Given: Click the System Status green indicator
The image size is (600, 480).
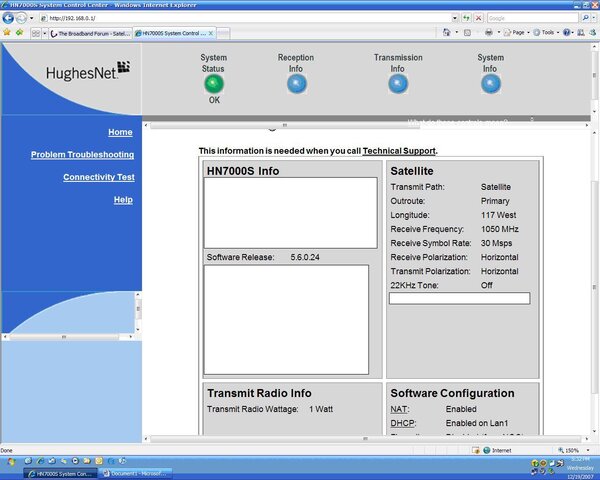Looking at the screenshot, I should (214, 84).
